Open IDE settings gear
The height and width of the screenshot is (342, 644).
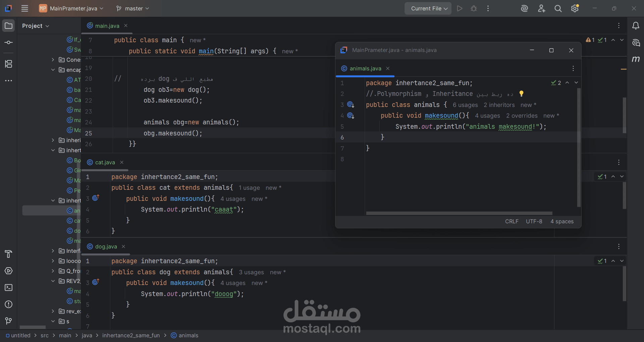coord(575,8)
